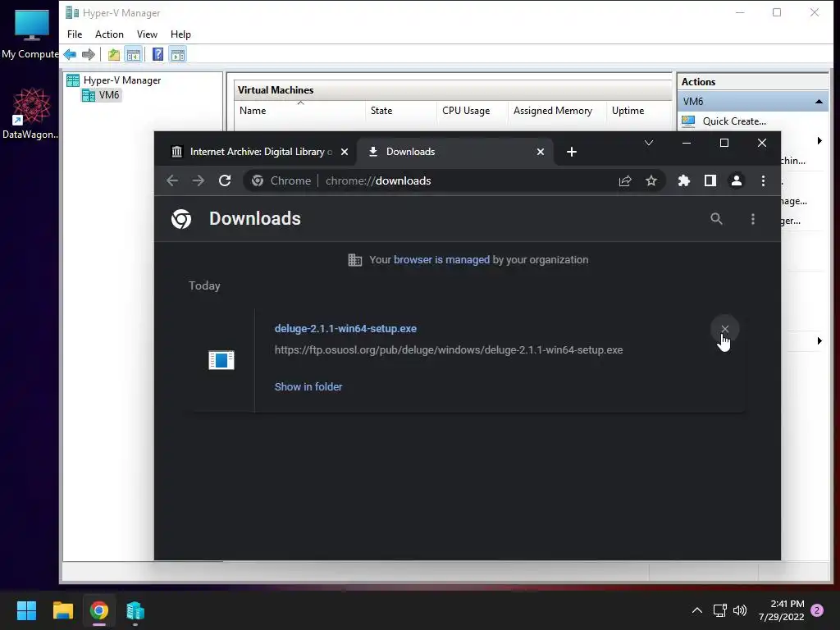Viewport: 840px width, 630px height.
Task: Bookmark this page with star icon
Action: point(651,181)
